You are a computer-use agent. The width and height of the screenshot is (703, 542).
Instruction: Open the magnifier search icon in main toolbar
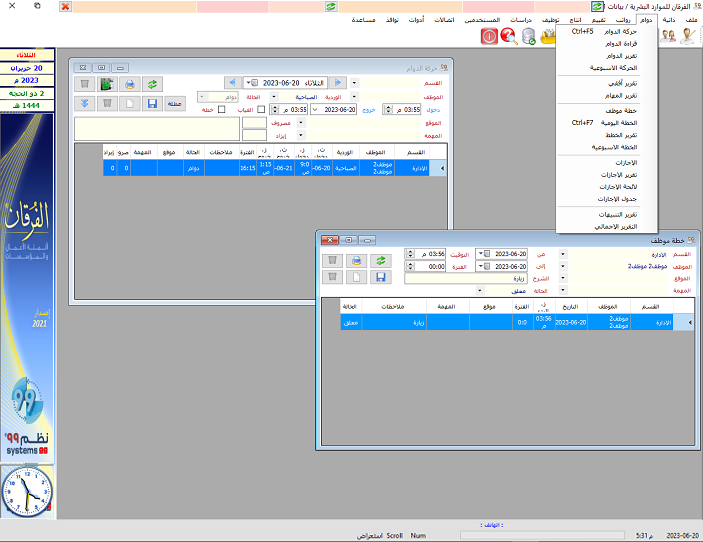point(509,36)
